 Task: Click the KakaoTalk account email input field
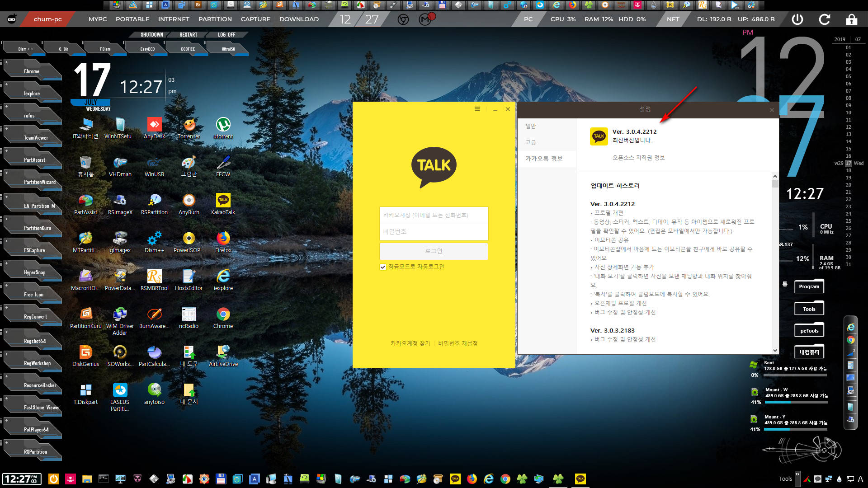click(x=434, y=215)
